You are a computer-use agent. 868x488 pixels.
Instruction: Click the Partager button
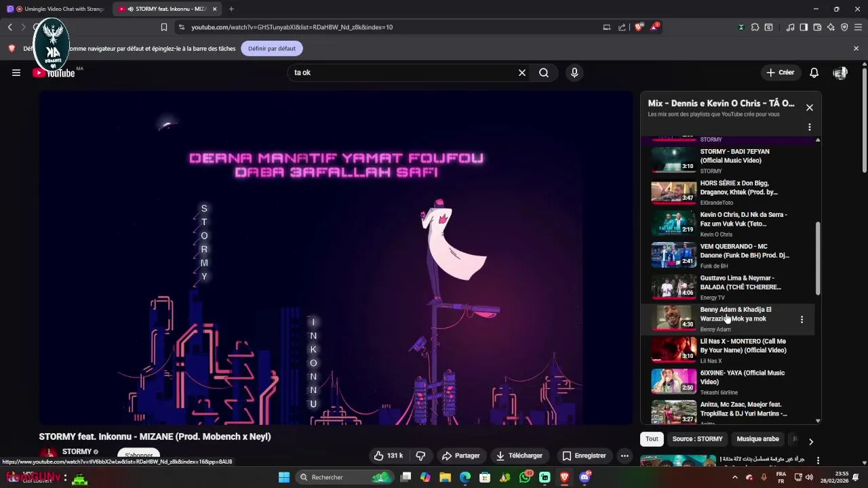coord(461,455)
